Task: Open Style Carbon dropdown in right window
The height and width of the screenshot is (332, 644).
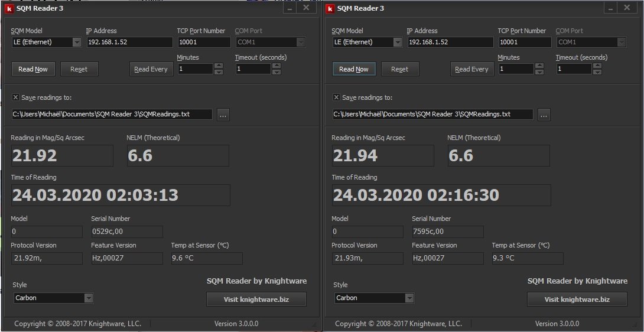Action: [x=409, y=298]
